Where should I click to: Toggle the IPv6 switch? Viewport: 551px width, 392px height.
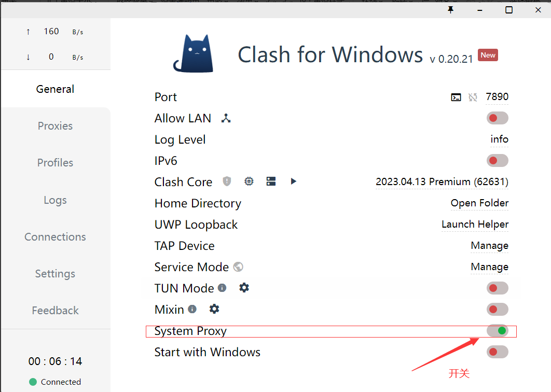point(497,161)
